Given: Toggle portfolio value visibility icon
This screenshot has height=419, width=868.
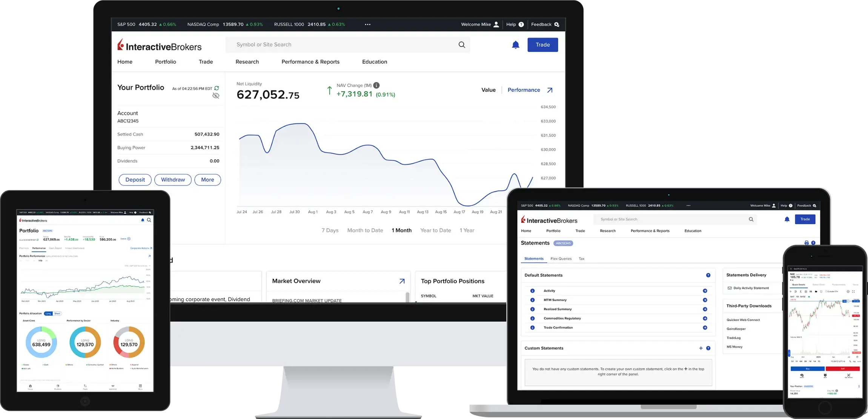Looking at the screenshot, I should click(215, 95).
